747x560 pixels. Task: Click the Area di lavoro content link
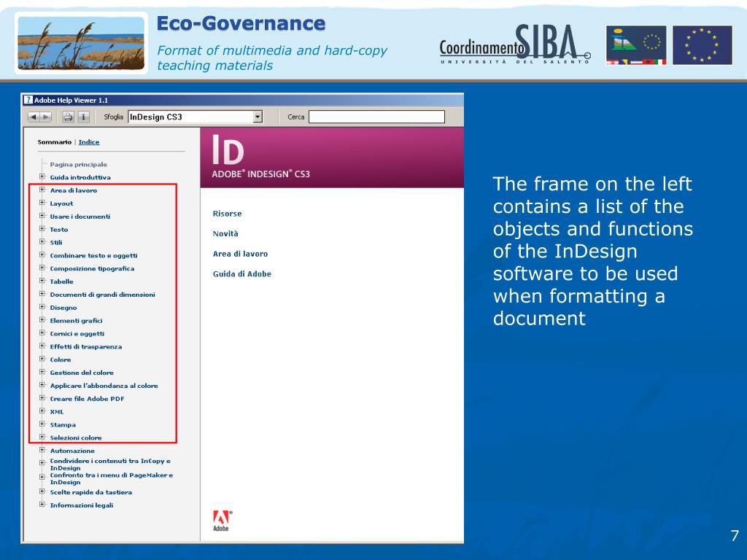pyautogui.click(x=240, y=254)
